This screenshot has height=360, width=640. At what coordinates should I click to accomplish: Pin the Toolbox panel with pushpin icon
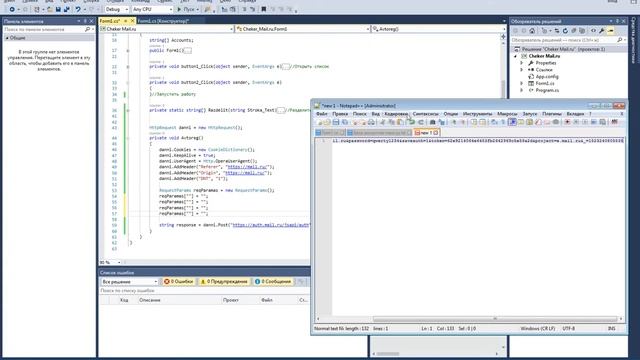[x=85, y=21]
